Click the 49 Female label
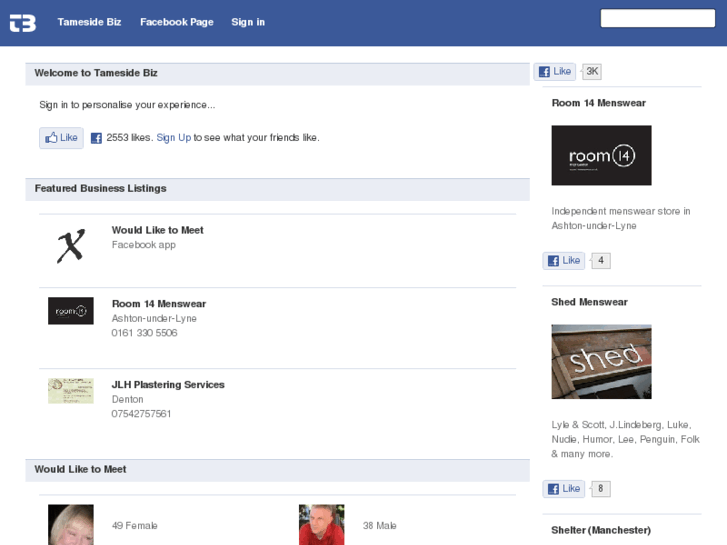This screenshot has width=727, height=545. 134,526
